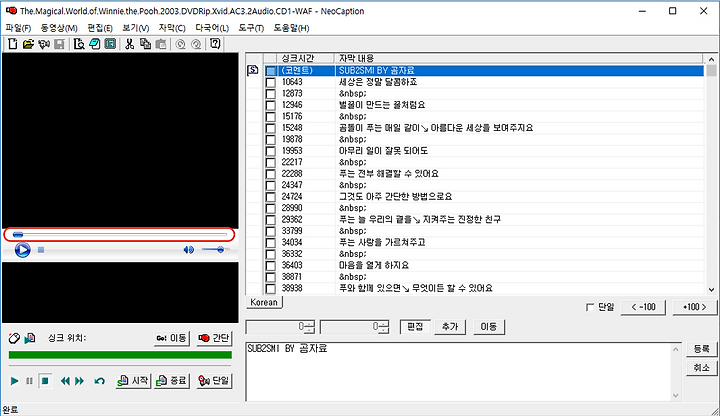The image size is (720, 416).
Task: Click the Fast-forward double-arrow control
Action: click(79, 381)
